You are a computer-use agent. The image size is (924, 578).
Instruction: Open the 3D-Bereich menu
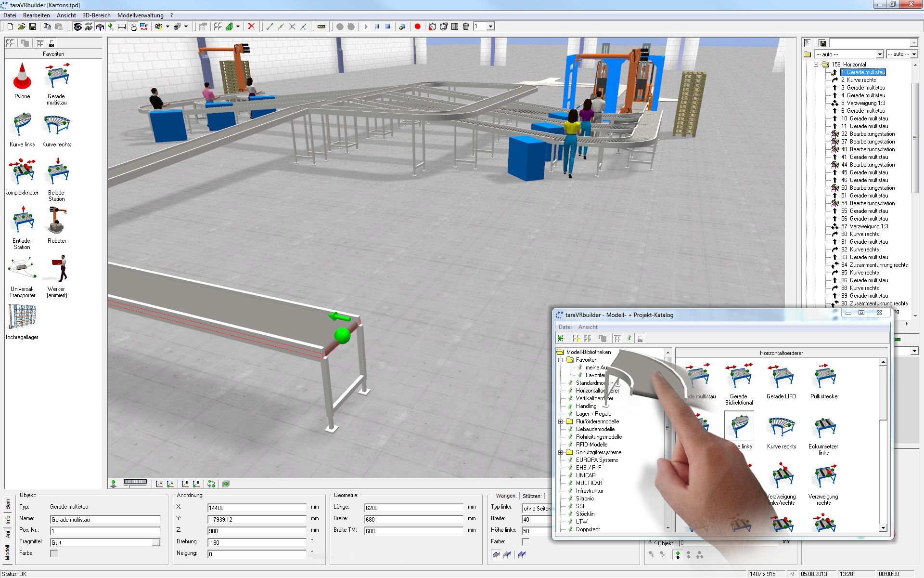[x=96, y=15]
